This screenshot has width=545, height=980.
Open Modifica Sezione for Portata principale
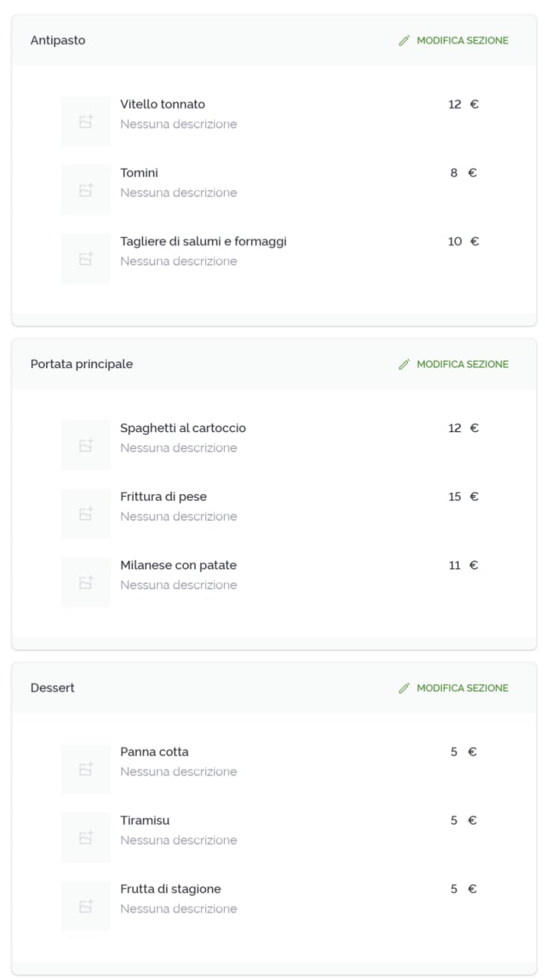[x=462, y=364]
